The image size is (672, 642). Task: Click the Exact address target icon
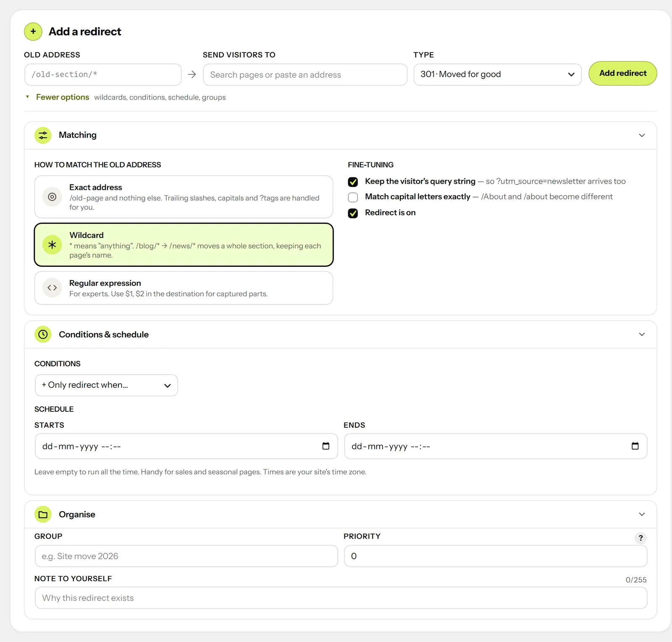click(52, 197)
